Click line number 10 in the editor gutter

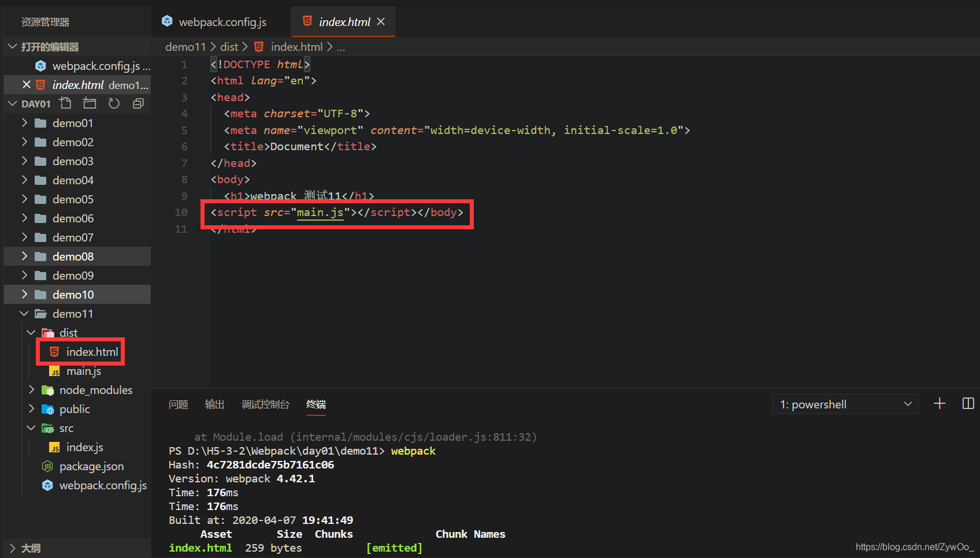[181, 213]
